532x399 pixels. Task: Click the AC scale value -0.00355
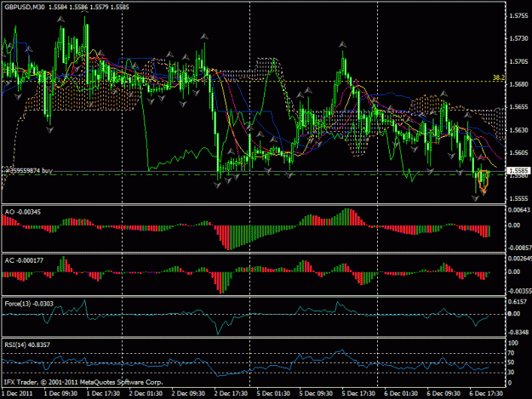coord(519,291)
